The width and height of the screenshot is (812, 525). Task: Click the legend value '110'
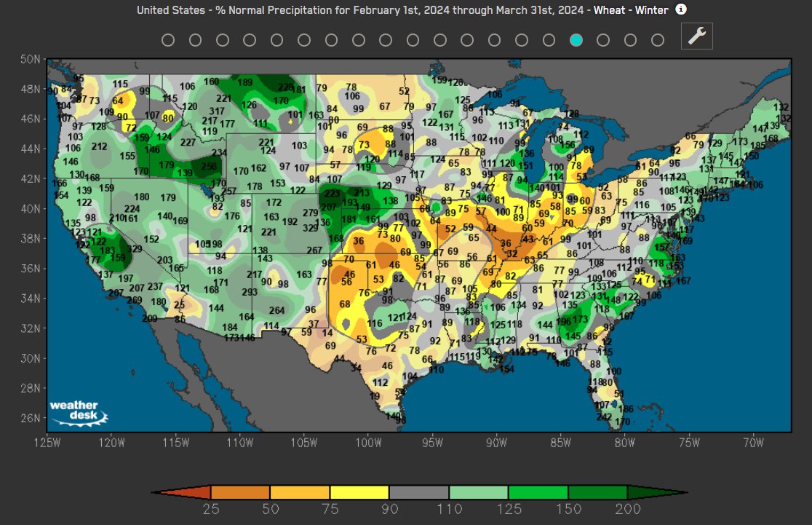449,509
